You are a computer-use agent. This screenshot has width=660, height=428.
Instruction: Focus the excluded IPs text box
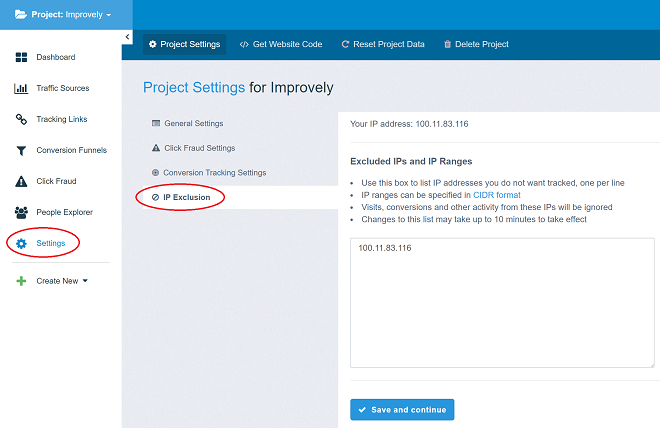502,303
